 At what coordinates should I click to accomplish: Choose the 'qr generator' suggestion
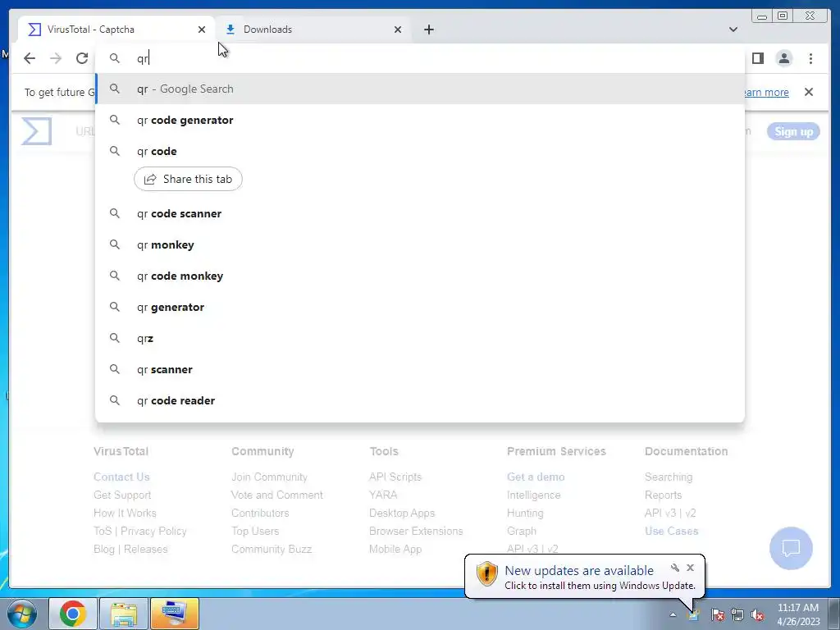tap(420, 307)
